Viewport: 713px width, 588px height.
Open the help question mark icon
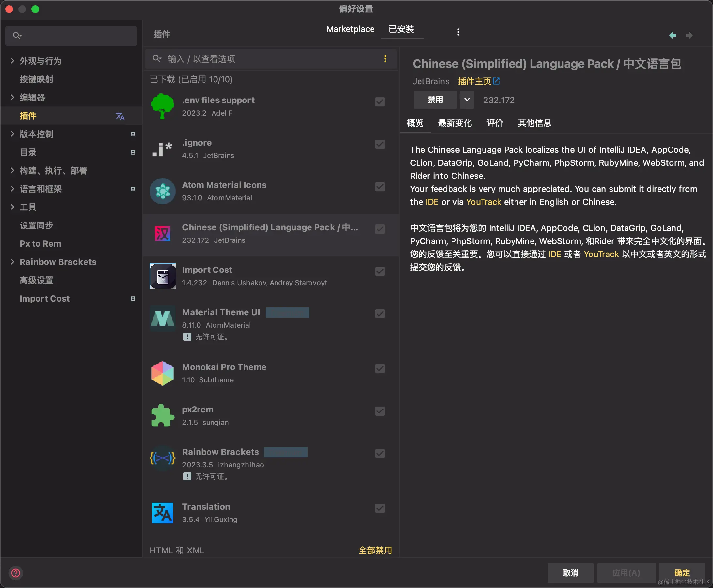tap(16, 573)
